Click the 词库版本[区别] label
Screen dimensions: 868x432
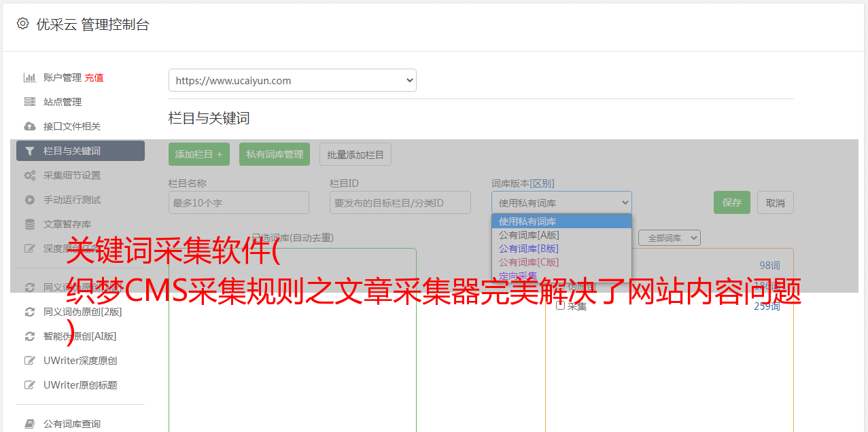pos(523,183)
